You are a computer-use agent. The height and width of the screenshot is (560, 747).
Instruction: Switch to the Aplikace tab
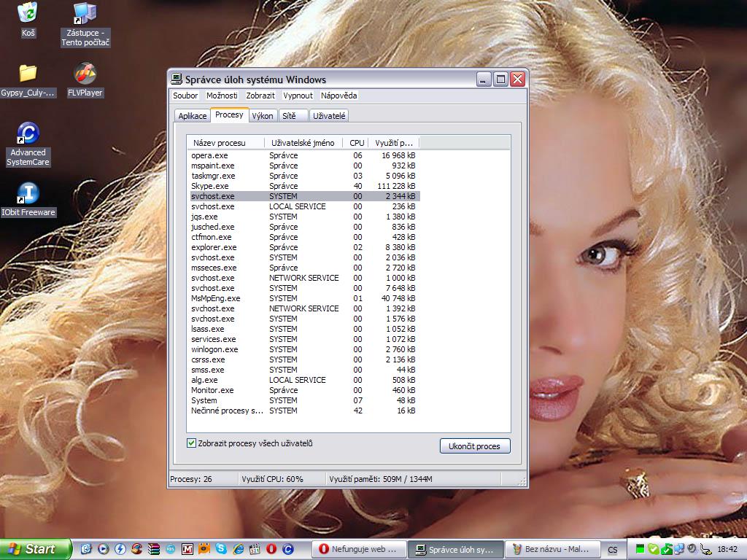point(193,116)
